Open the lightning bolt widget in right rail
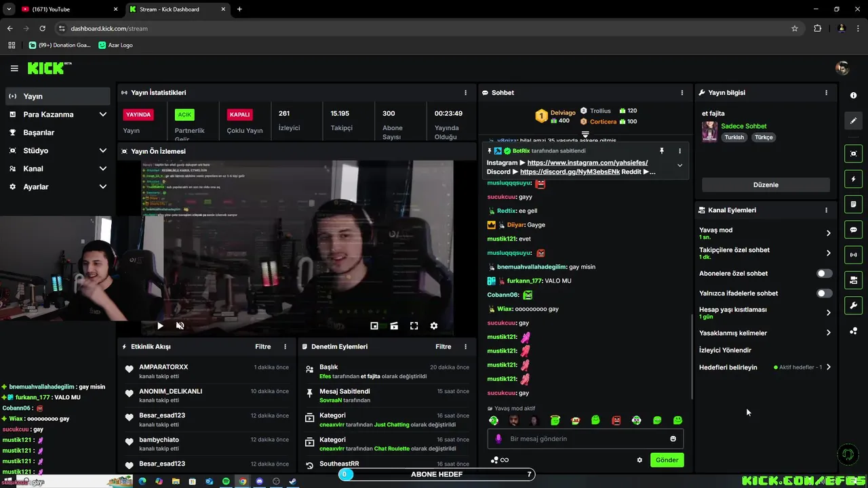The width and height of the screenshot is (868, 488). pyautogui.click(x=854, y=179)
